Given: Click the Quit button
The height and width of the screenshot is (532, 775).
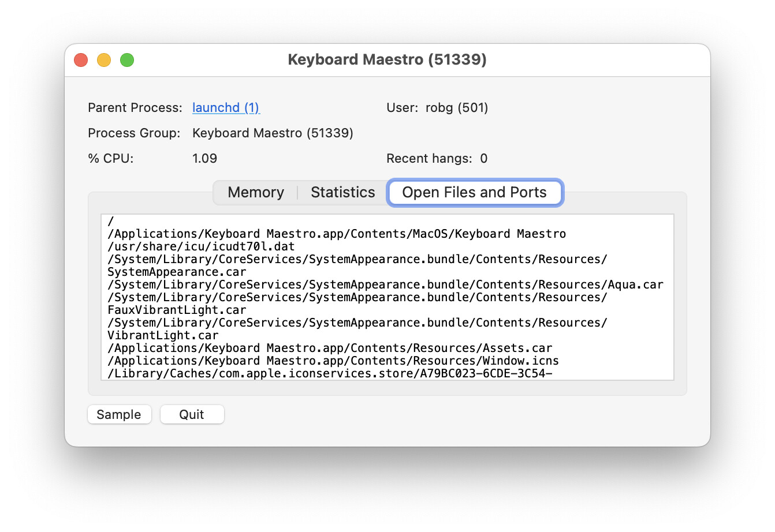Looking at the screenshot, I should (192, 414).
